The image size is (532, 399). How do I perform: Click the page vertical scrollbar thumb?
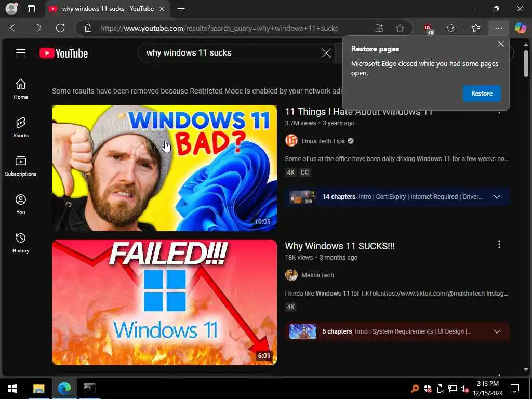point(526,63)
